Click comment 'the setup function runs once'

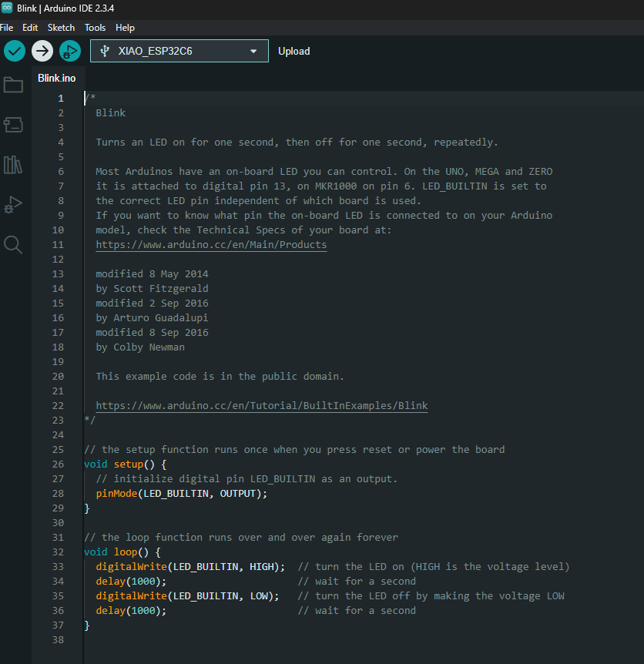pyautogui.click(x=294, y=449)
